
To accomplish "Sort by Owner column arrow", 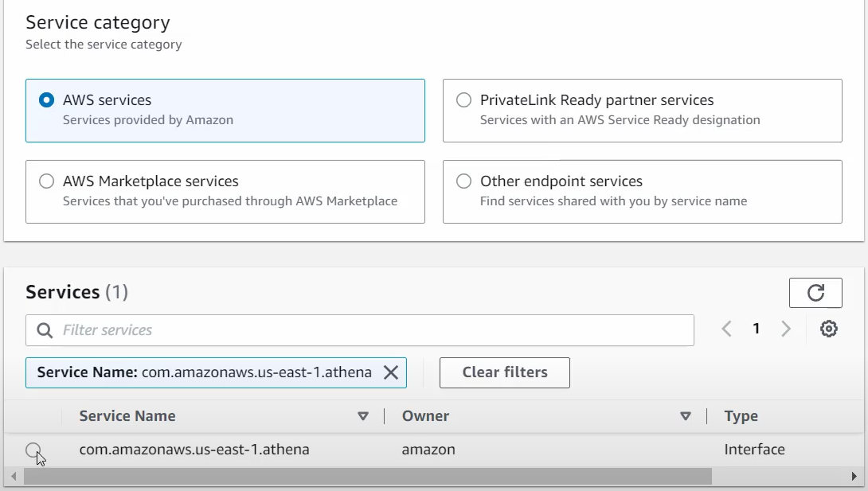I will point(686,416).
